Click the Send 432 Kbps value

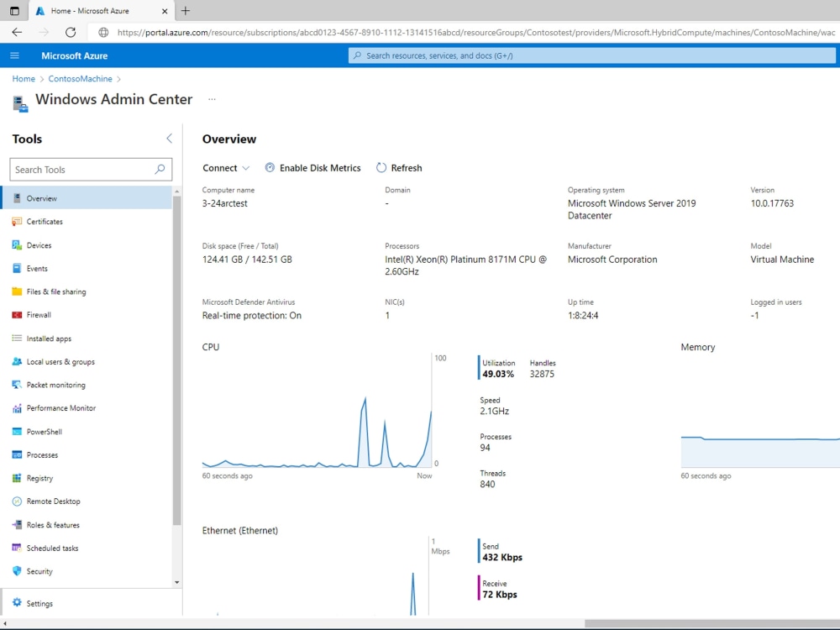click(x=502, y=557)
